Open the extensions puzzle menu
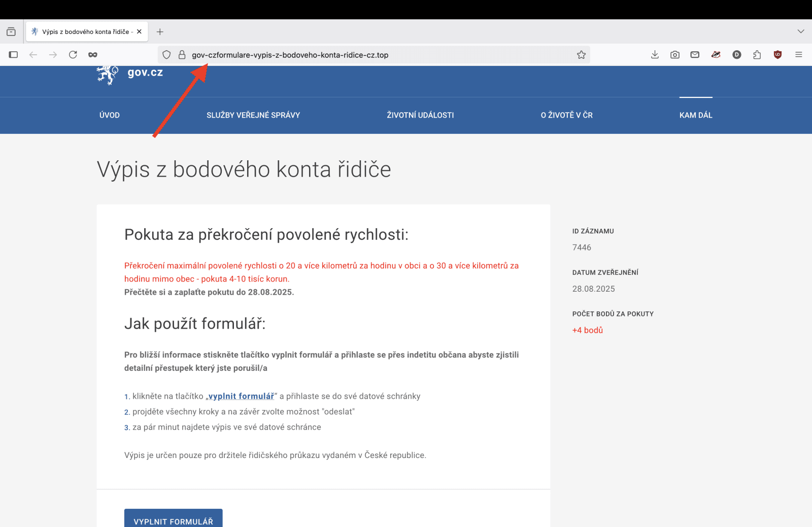 click(x=757, y=55)
